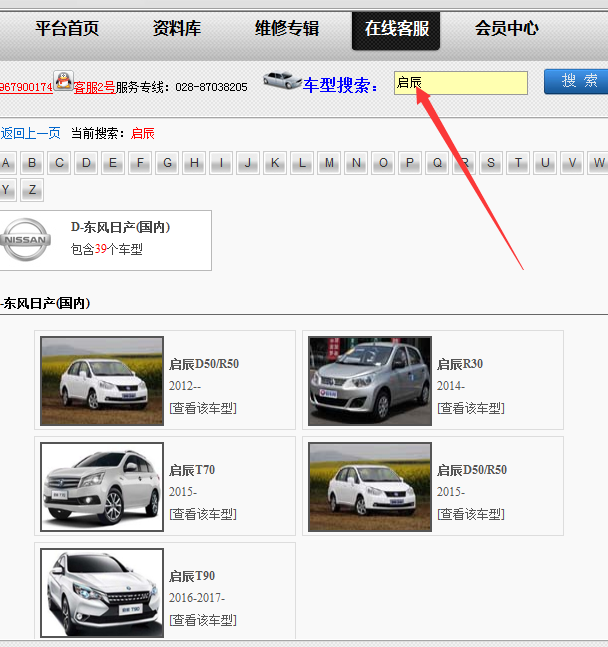Filter brands by letter J
Viewport: 608px width, 647px height.
pos(248,163)
